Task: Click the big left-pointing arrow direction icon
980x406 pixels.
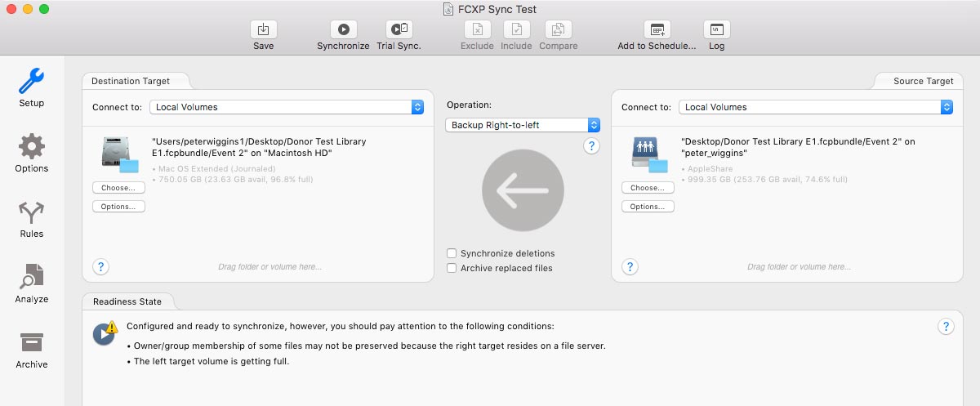Action: pos(523,190)
